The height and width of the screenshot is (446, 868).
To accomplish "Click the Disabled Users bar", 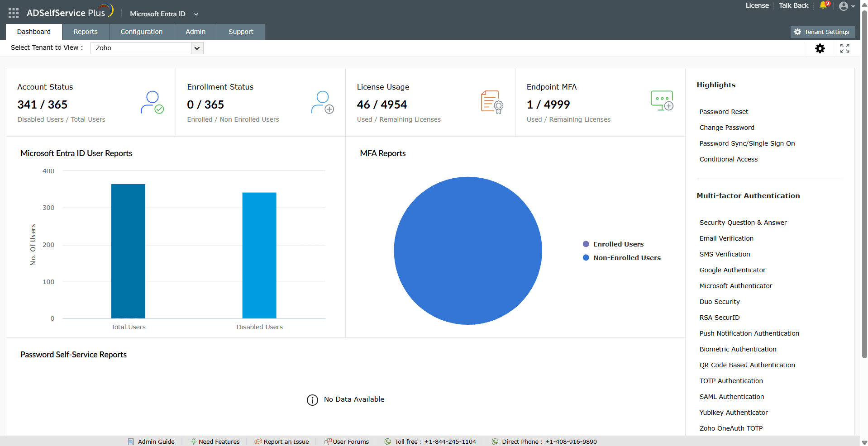I will [x=259, y=256].
